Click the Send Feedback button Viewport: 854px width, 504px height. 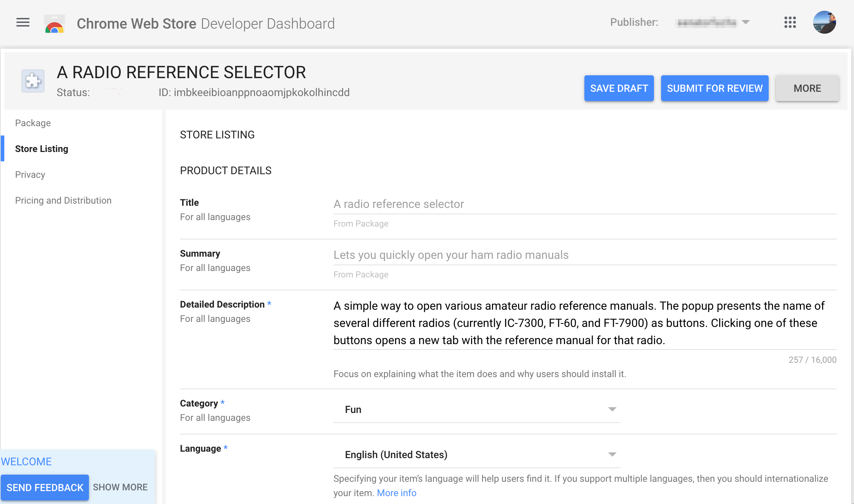coord(45,487)
